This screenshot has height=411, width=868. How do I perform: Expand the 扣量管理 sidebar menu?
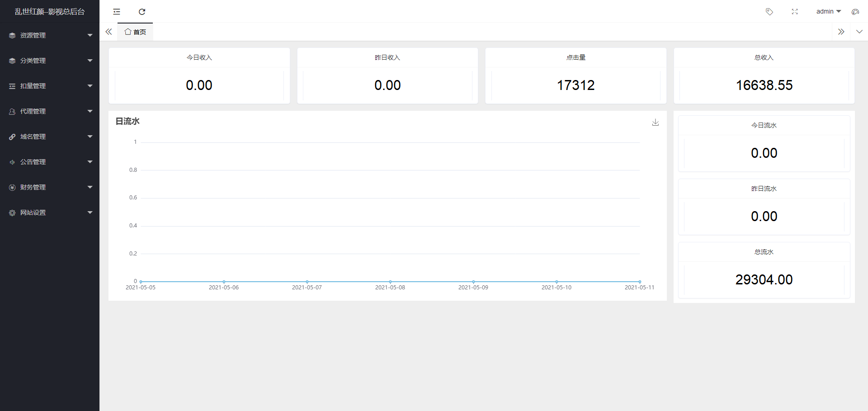pos(50,86)
